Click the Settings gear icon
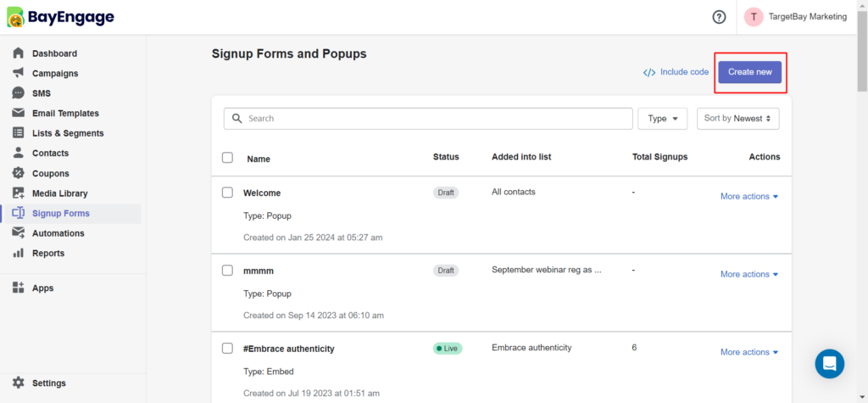This screenshot has width=868, height=403. pos(19,383)
